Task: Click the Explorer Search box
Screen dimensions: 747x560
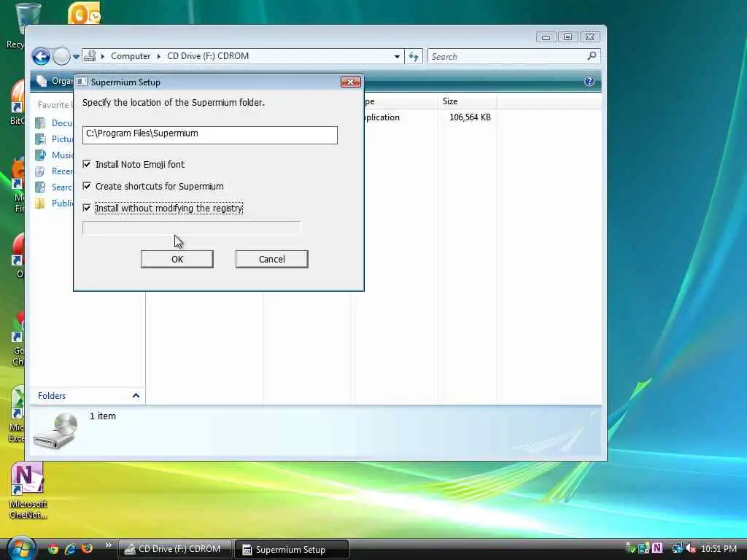Action: click(x=506, y=56)
